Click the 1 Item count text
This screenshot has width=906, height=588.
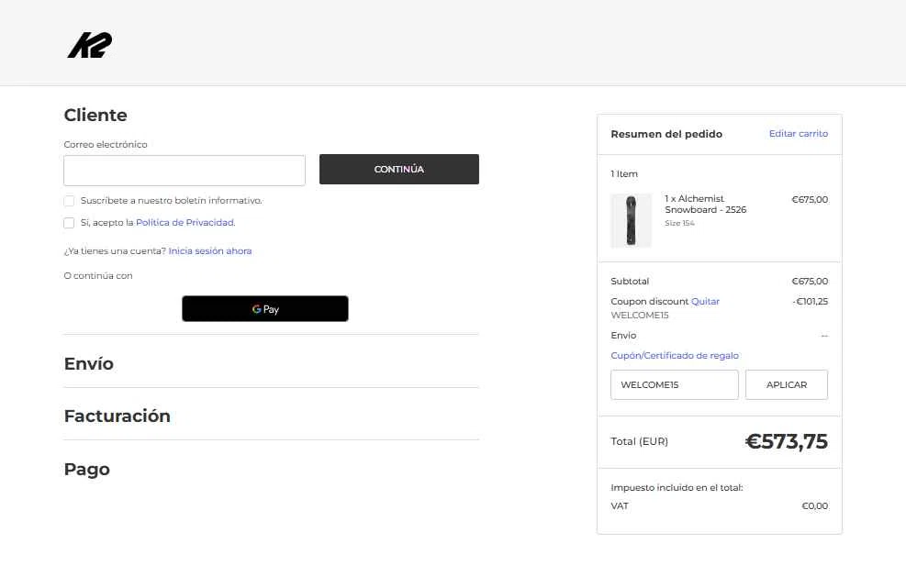(624, 174)
